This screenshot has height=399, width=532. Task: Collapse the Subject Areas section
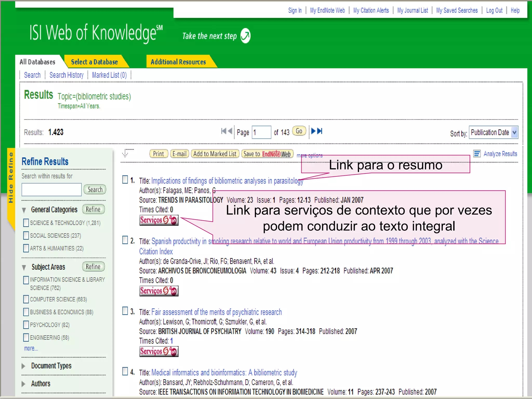tap(24, 267)
